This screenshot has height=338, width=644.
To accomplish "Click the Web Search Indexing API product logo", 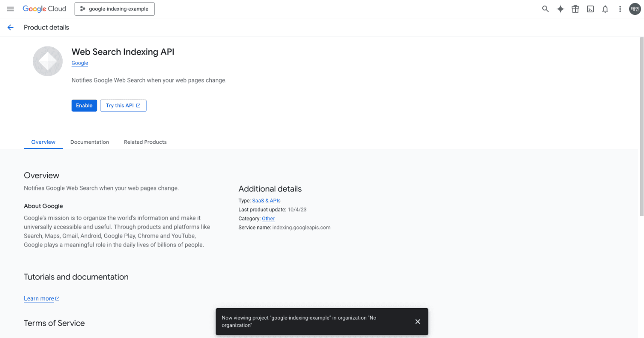I will (x=48, y=61).
